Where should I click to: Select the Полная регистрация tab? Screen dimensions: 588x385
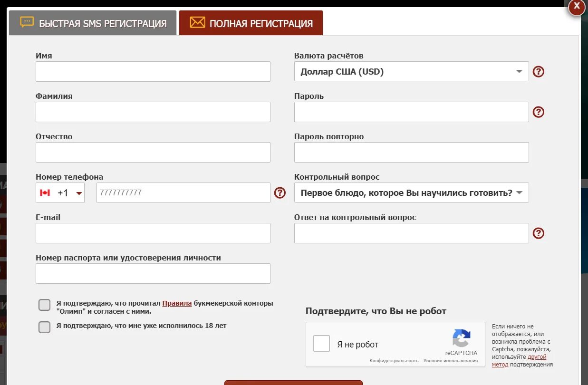point(251,23)
